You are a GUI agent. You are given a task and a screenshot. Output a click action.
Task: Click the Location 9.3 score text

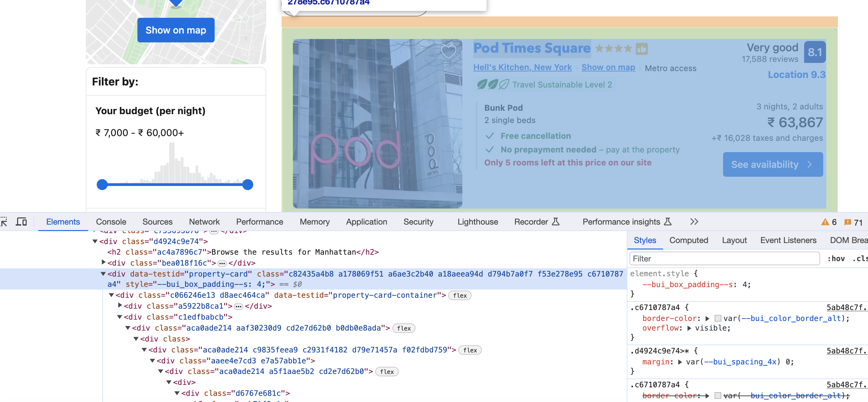point(797,75)
